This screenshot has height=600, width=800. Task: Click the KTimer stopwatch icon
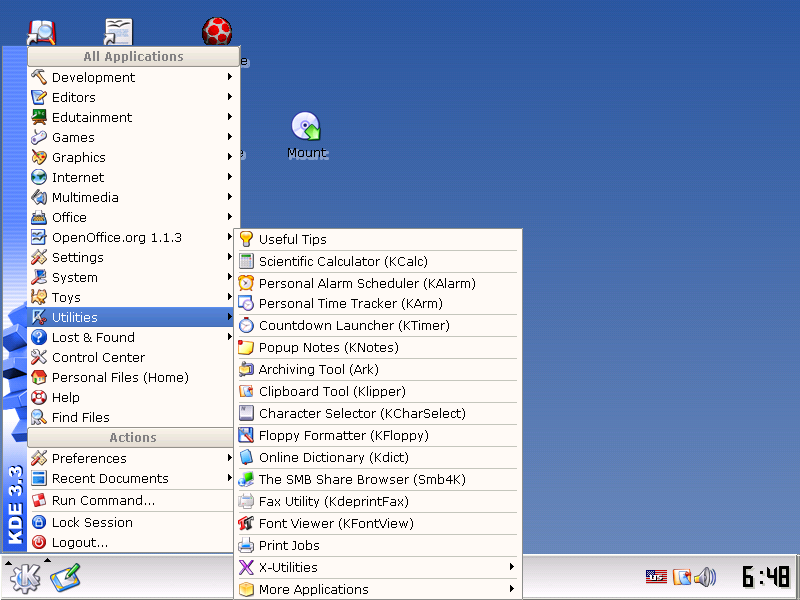point(246,325)
